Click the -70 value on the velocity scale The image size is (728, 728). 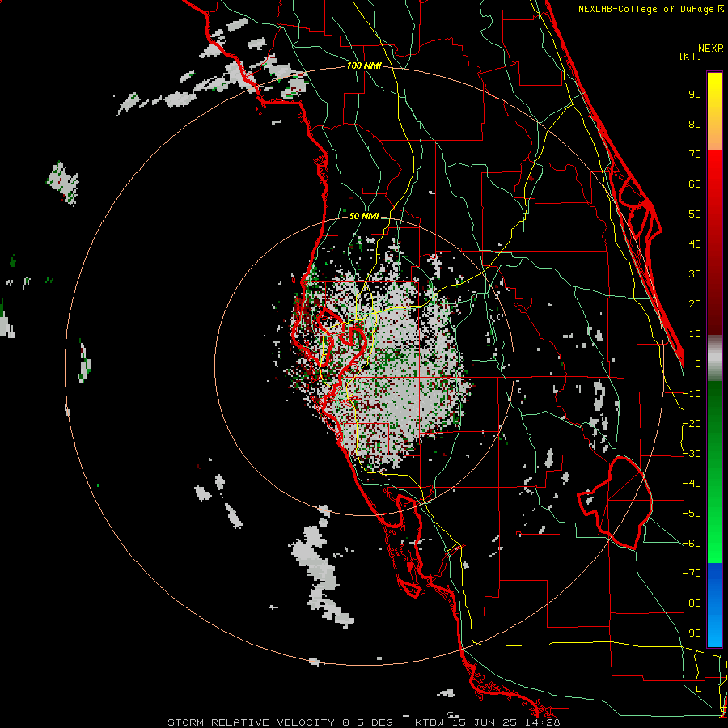pos(692,574)
